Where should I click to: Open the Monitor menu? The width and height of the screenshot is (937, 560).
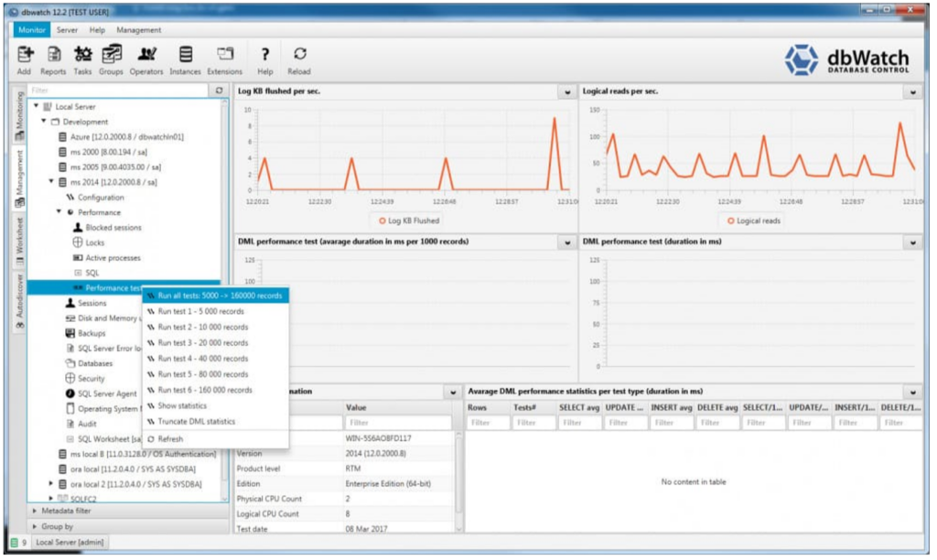(x=32, y=30)
